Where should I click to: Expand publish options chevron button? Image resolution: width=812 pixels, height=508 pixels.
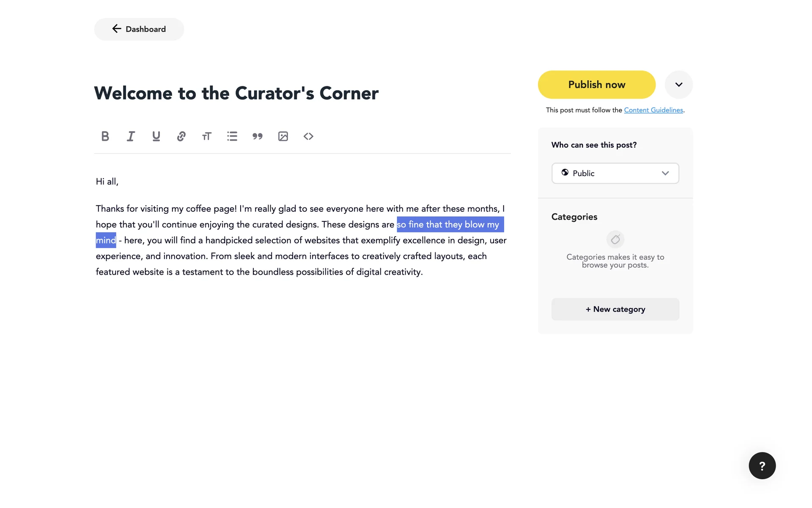(x=678, y=85)
